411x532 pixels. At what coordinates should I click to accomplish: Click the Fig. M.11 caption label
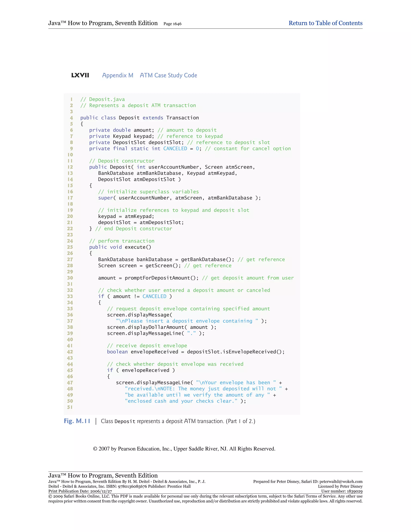(x=77, y=421)
